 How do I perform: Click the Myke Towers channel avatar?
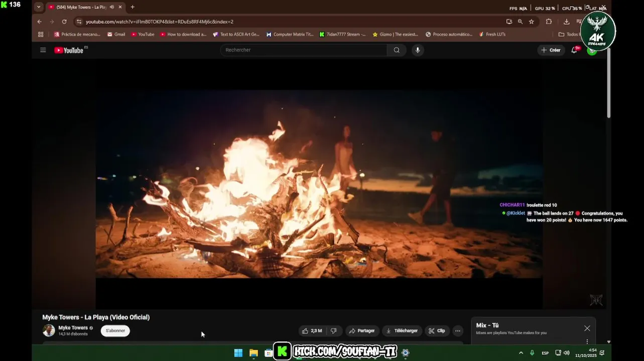(49, 330)
